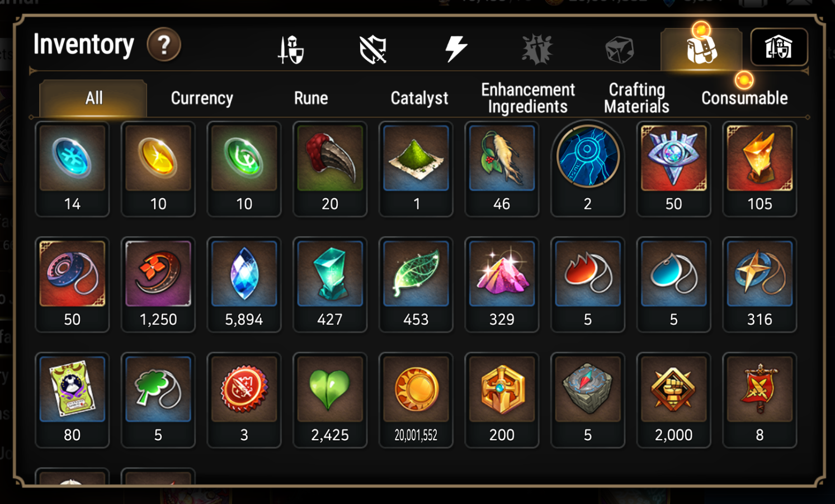The width and height of the screenshot is (835, 504).
Task: Switch to Crafting Materials tab
Action: pyautogui.click(x=636, y=98)
